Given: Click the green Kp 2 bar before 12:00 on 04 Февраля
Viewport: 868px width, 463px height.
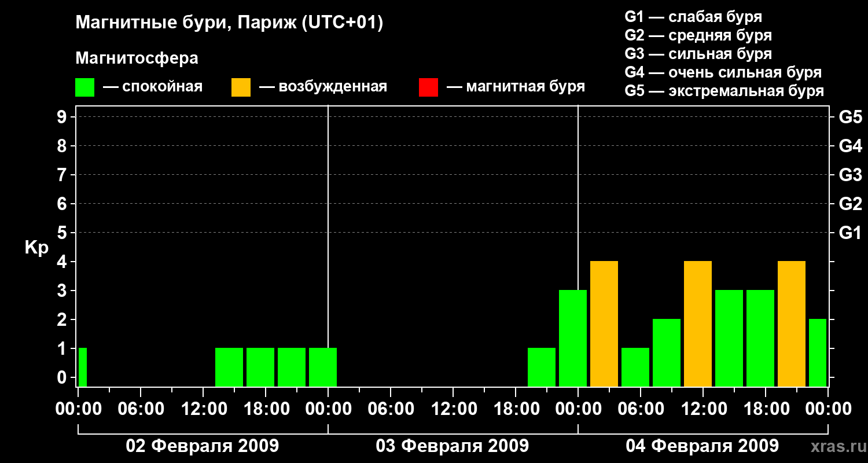Looking at the screenshot, I should pyautogui.click(x=667, y=352).
